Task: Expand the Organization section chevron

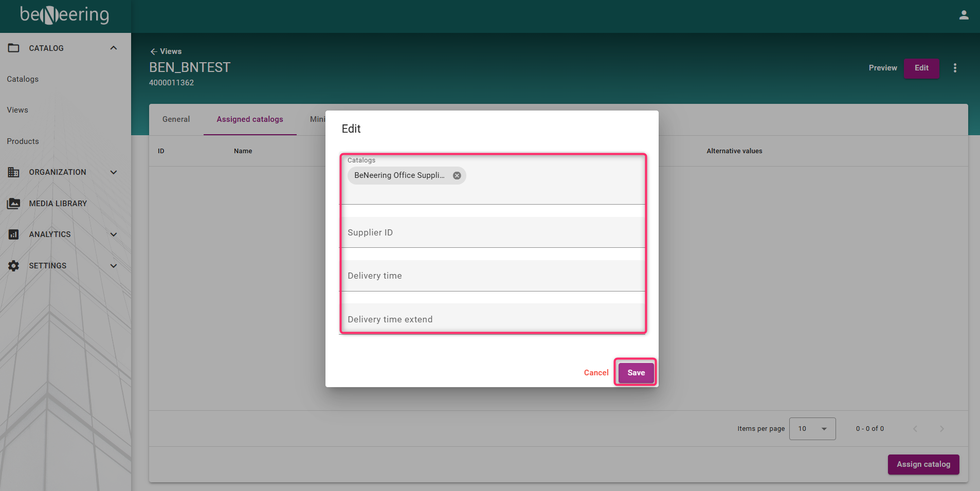Action: 114,172
